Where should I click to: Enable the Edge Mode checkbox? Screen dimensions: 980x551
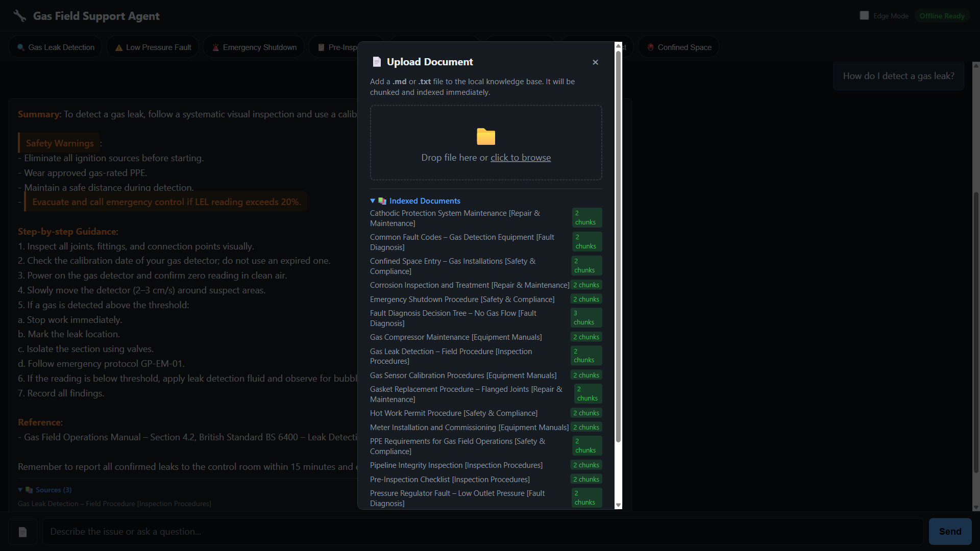[x=865, y=15]
